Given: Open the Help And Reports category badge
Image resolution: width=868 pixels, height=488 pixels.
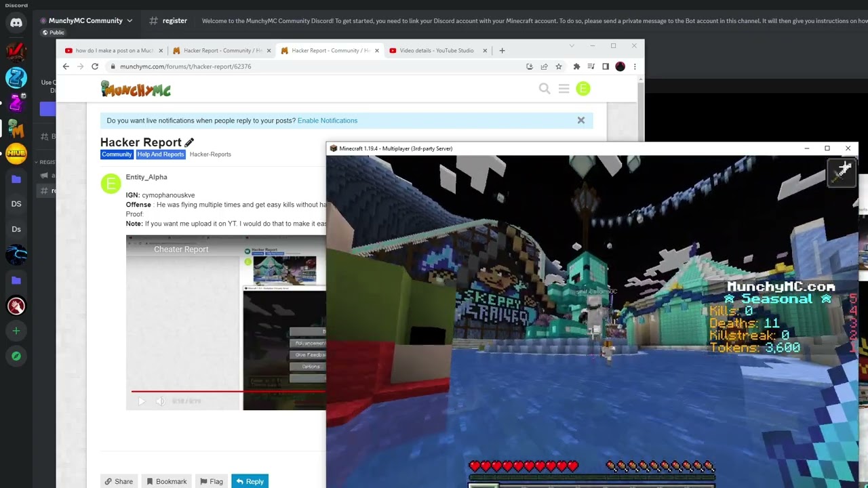Looking at the screenshot, I should click(x=161, y=155).
